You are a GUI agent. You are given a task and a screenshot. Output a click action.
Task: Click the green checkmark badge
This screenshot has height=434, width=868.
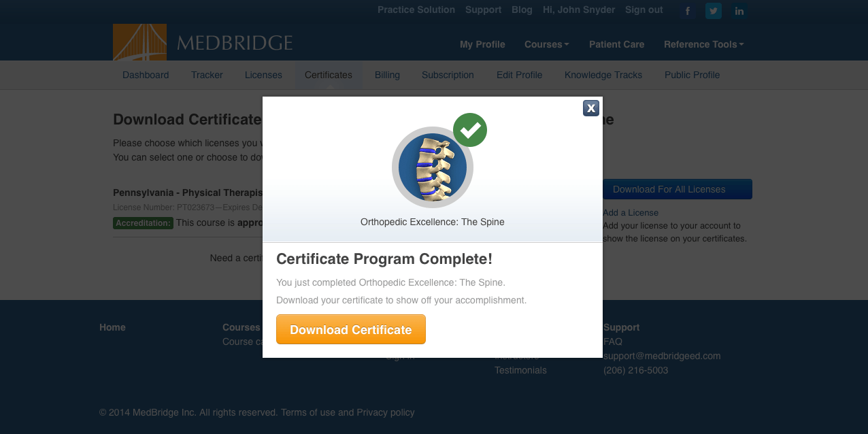pyautogui.click(x=470, y=130)
